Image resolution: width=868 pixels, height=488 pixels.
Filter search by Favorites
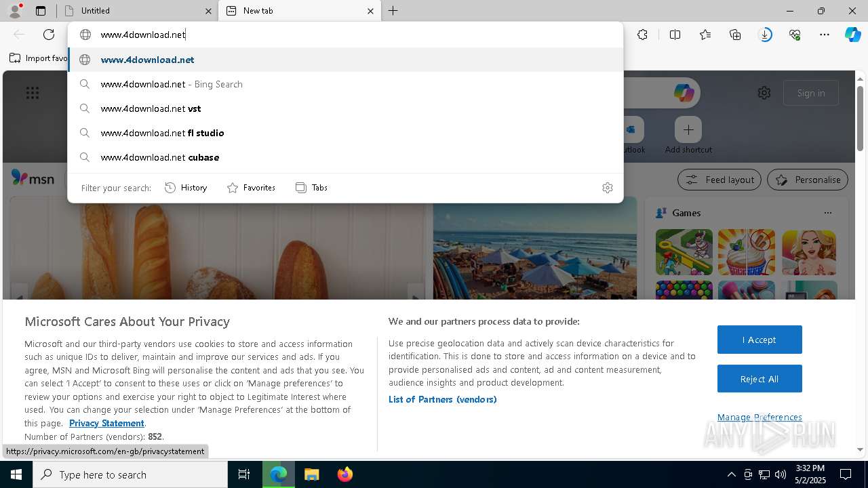(251, 188)
